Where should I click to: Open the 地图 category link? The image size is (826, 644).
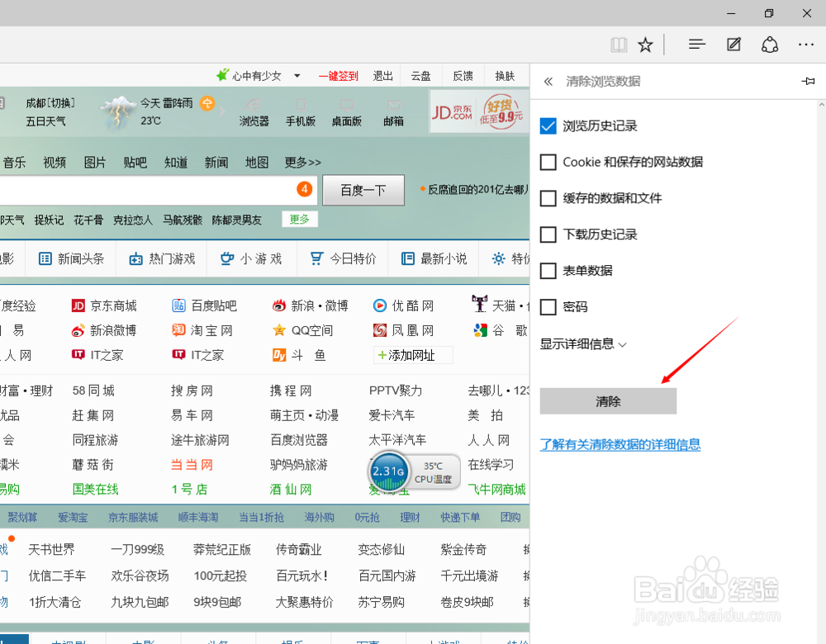[257, 162]
